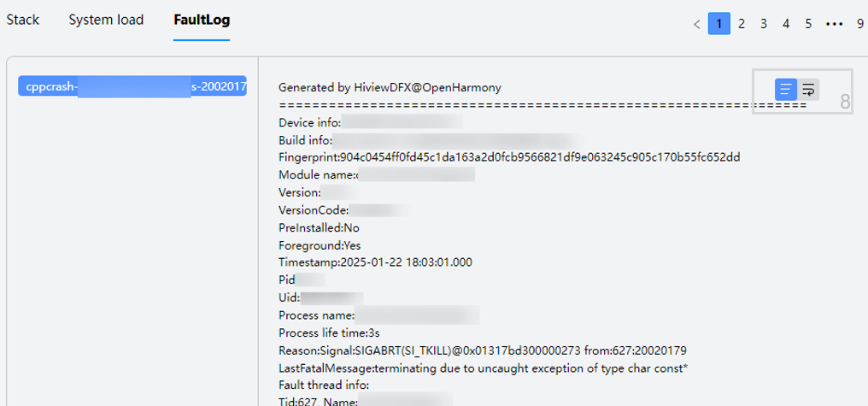Expand more pages via ellipsis
The width and height of the screenshot is (868, 406).
pyautogui.click(x=835, y=24)
